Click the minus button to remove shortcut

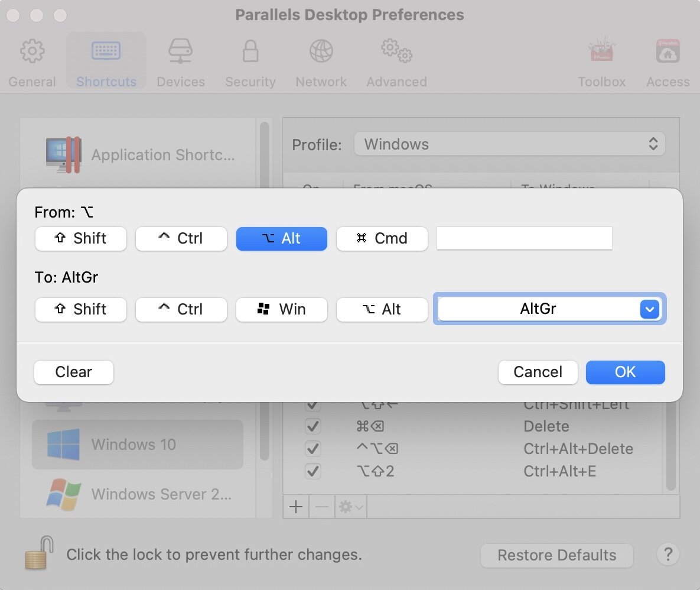pyautogui.click(x=321, y=507)
